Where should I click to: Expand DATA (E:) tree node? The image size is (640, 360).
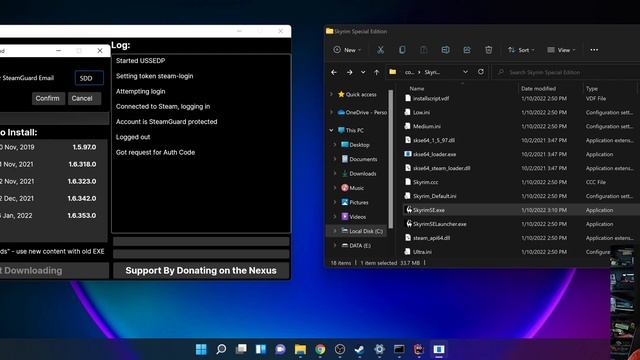[x=335, y=245]
